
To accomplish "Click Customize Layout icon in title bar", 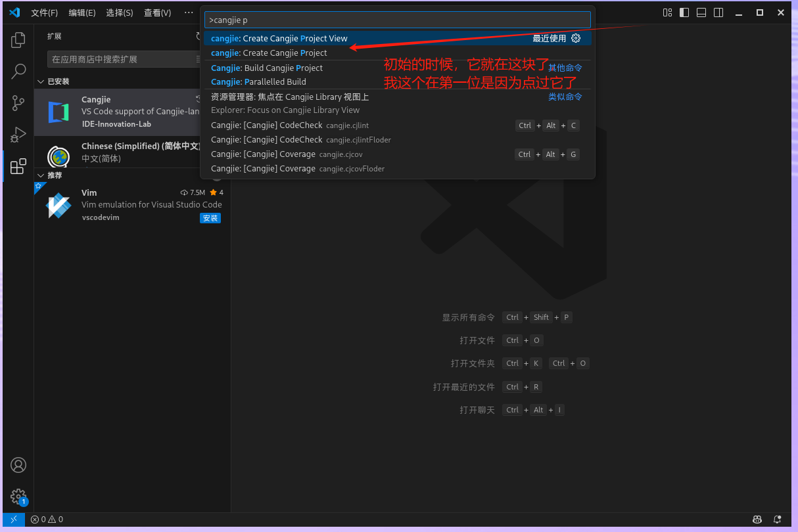I will tap(667, 12).
